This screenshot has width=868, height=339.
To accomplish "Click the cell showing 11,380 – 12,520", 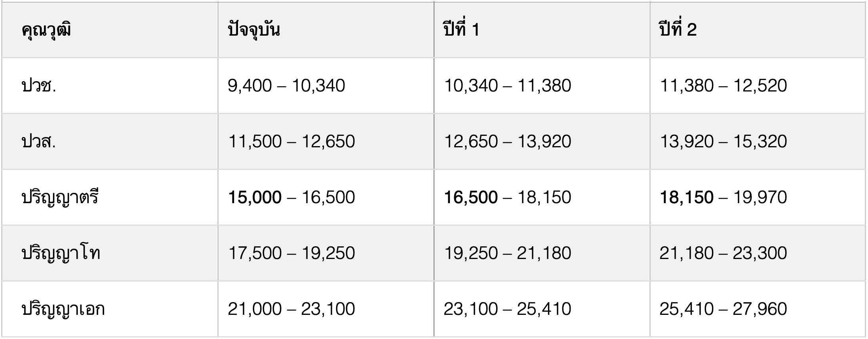I will pos(723,86).
